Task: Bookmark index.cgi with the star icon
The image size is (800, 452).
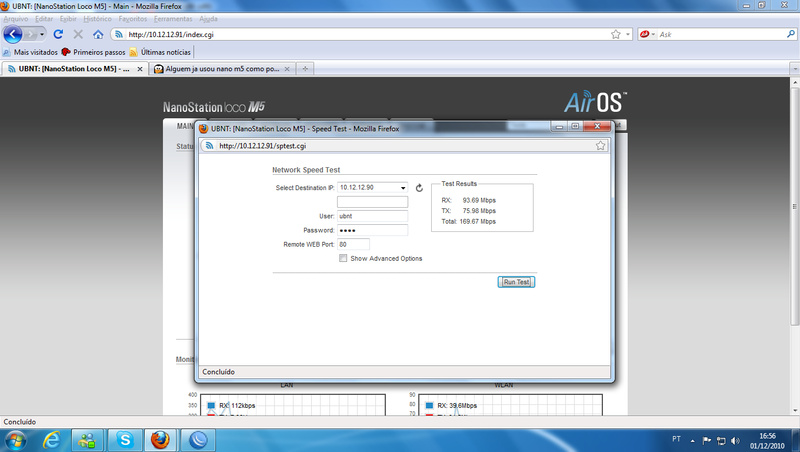Action: coord(616,34)
